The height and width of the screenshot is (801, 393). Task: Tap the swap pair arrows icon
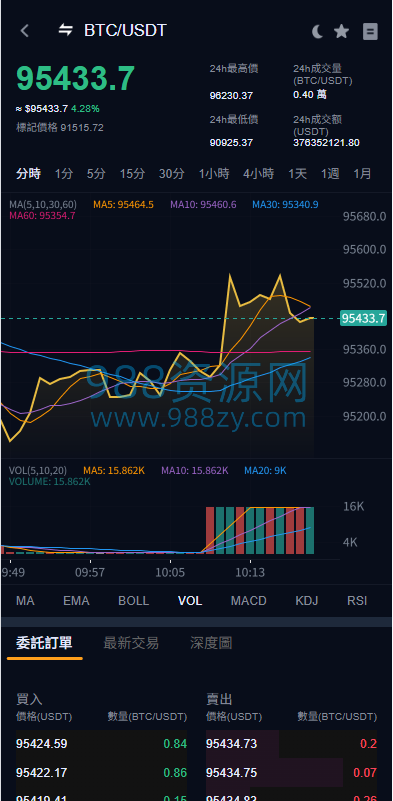point(65,30)
